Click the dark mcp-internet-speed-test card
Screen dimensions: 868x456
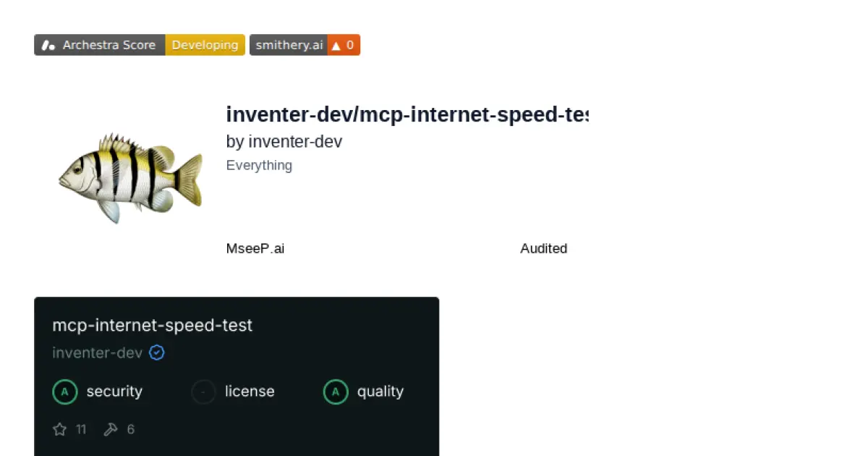tap(237, 376)
